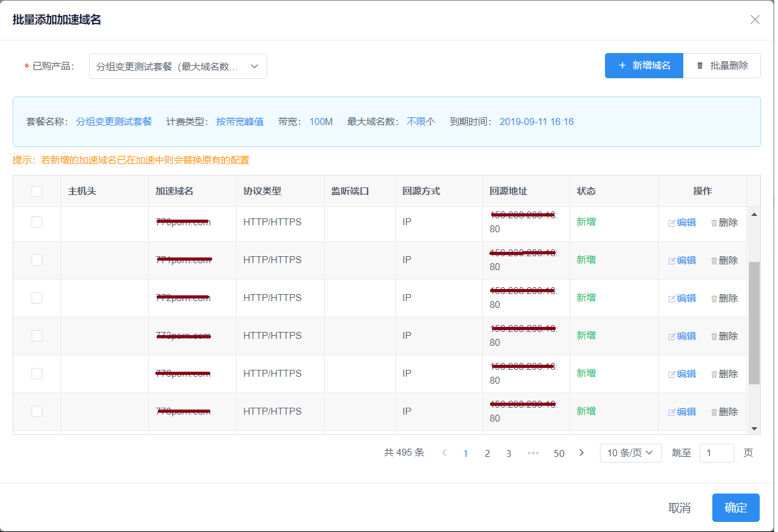Image resolution: width=778 pixels, height=532 pixels.
Task: Click the expiry time 2019-09-11 16:16
Action: pyautogui.click(x=537, y=122)
